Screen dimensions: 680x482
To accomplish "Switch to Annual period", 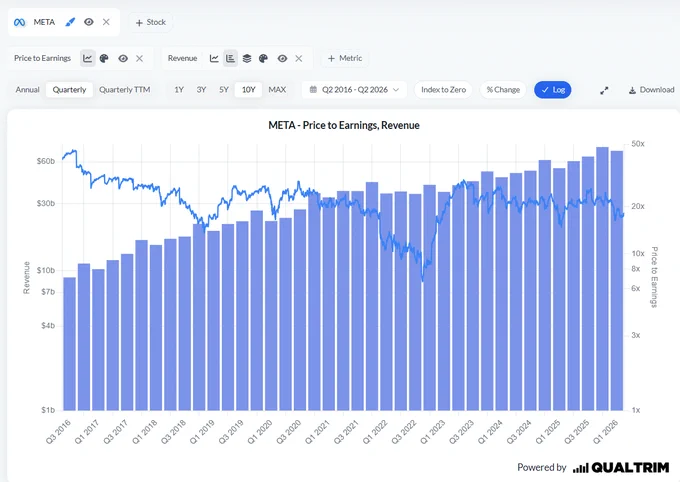I will pyautogui.click(x=27, y=90).
